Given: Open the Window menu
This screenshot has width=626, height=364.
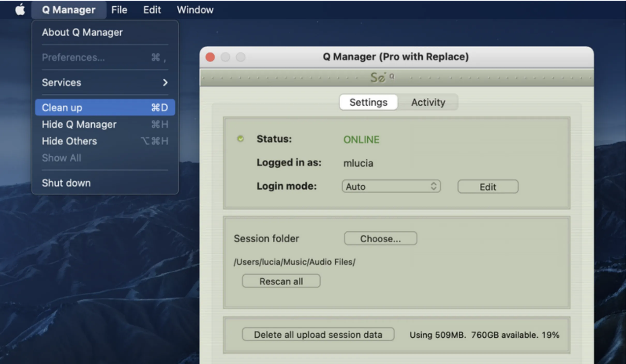Looking at the screenshot, I should [x=195, y=10].
